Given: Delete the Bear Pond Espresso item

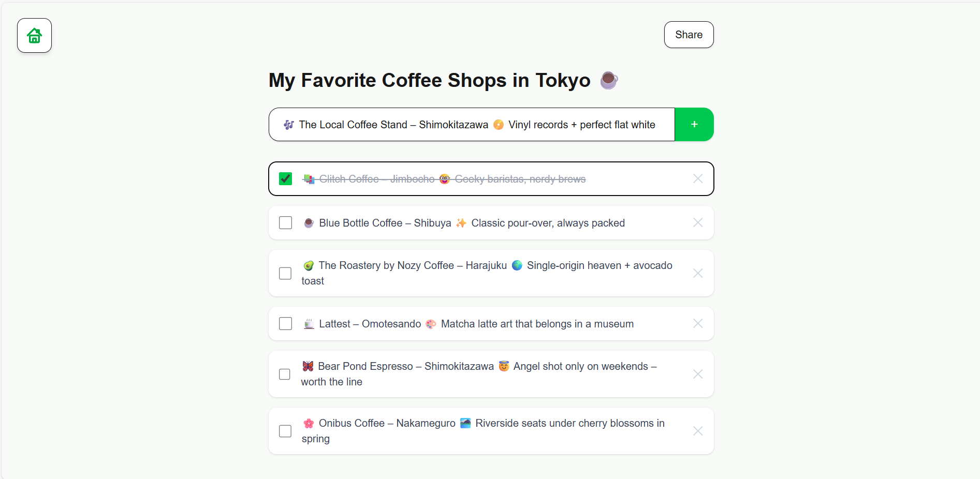Looking at the screenshot, I should [x=698, y=374].
